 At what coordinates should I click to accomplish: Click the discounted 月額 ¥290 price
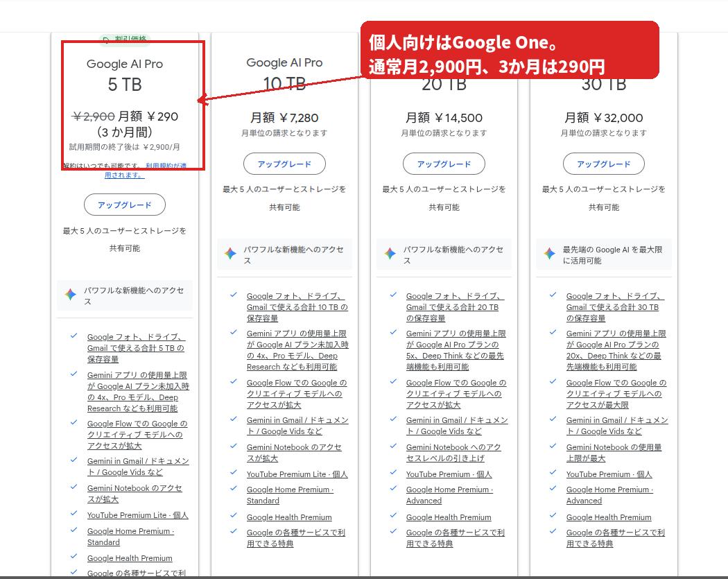(148, 116)
